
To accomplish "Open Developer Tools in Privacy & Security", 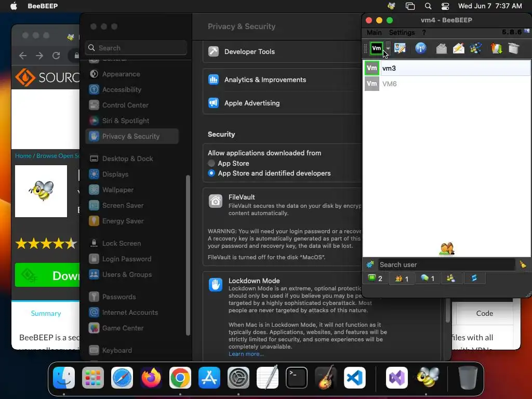I will (x=282, y=51).
